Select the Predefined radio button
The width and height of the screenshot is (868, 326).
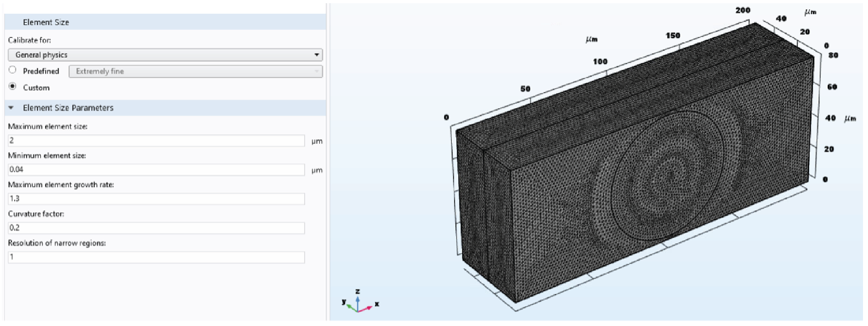tap(13, 70)
